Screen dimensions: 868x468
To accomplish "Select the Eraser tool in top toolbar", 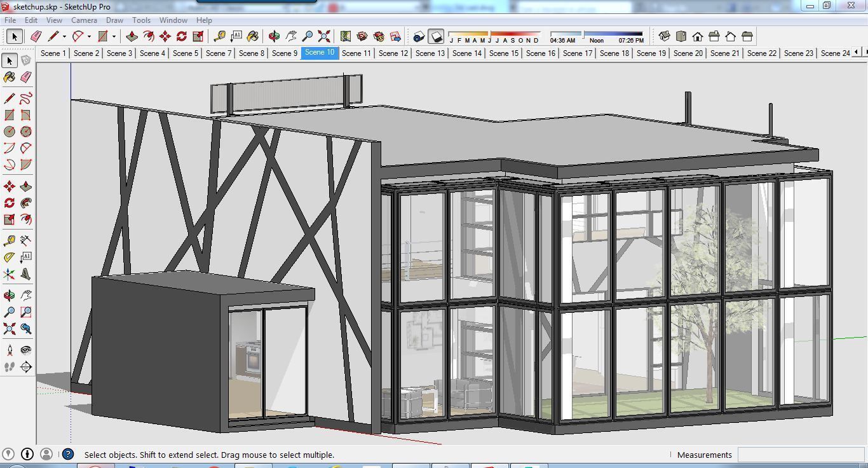I will click(36, 36).
